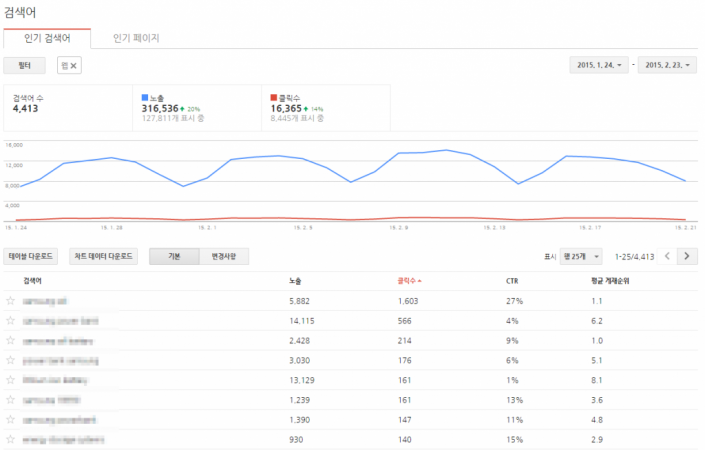The width and height of the screenshot is (705, 450).
Task: Toggle the red 클릭수 series swatch
Action: 274,98
